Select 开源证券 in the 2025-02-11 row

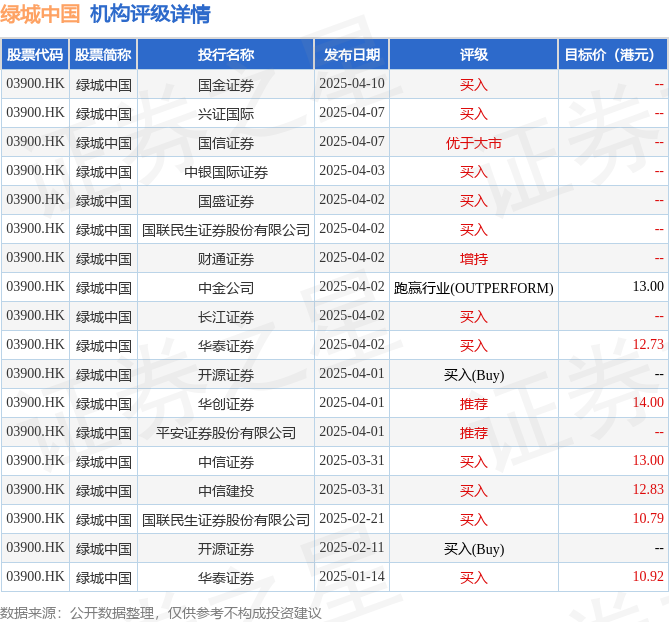[226, 549]
